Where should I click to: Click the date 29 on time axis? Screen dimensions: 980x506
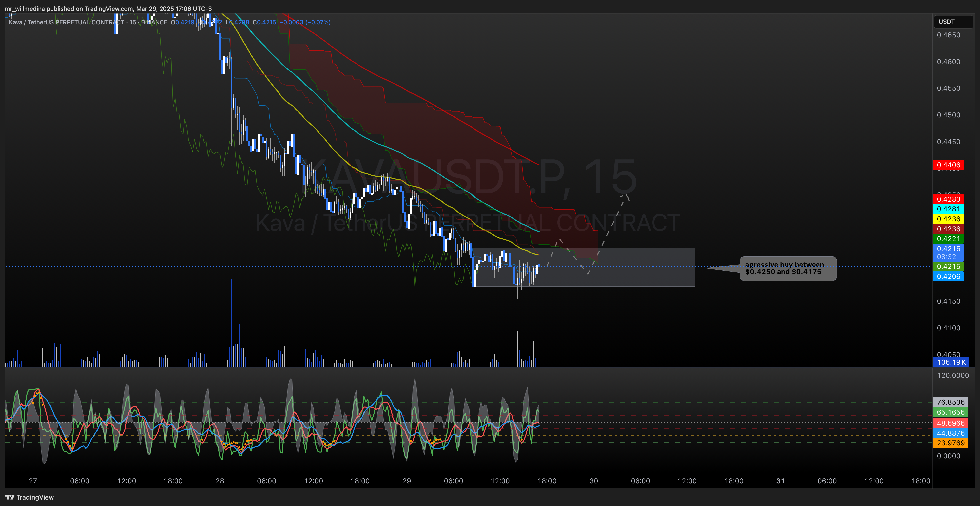[x=407, y=481]
